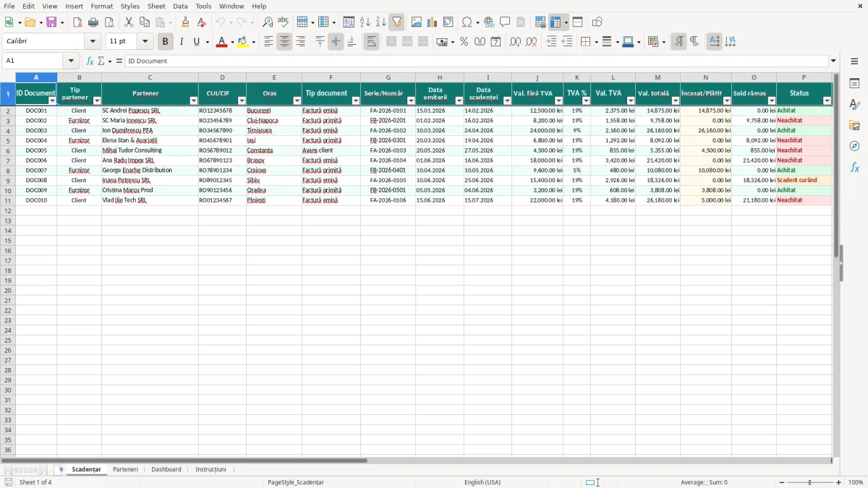
Task: Click the Export as PDF icon
Action: [77, 22]
